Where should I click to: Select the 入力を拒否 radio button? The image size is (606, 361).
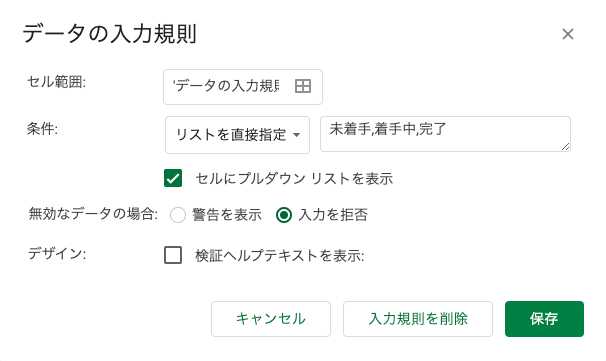click(x=284, y=215)
